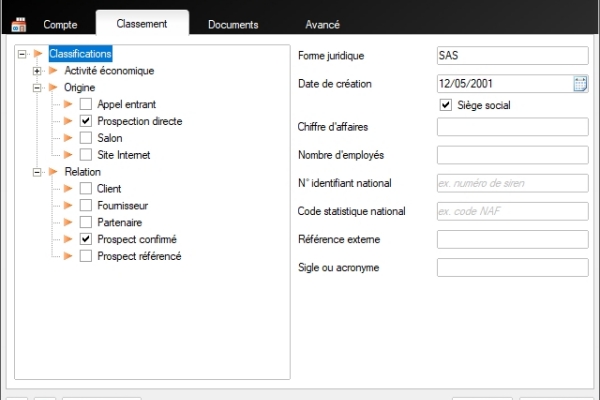Open the calendar picker for Date de création
Image resolution: width=600 pixels, height=400 pixels.
[580, 84]
